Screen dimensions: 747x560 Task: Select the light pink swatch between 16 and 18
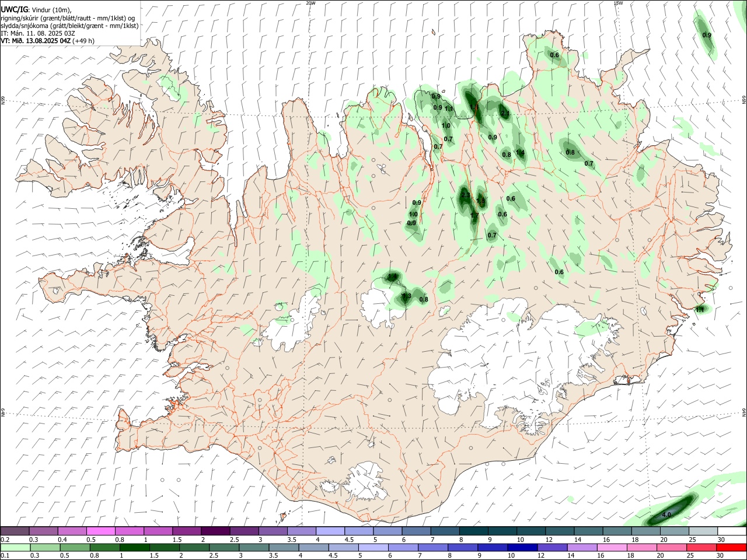coord(612,547)
